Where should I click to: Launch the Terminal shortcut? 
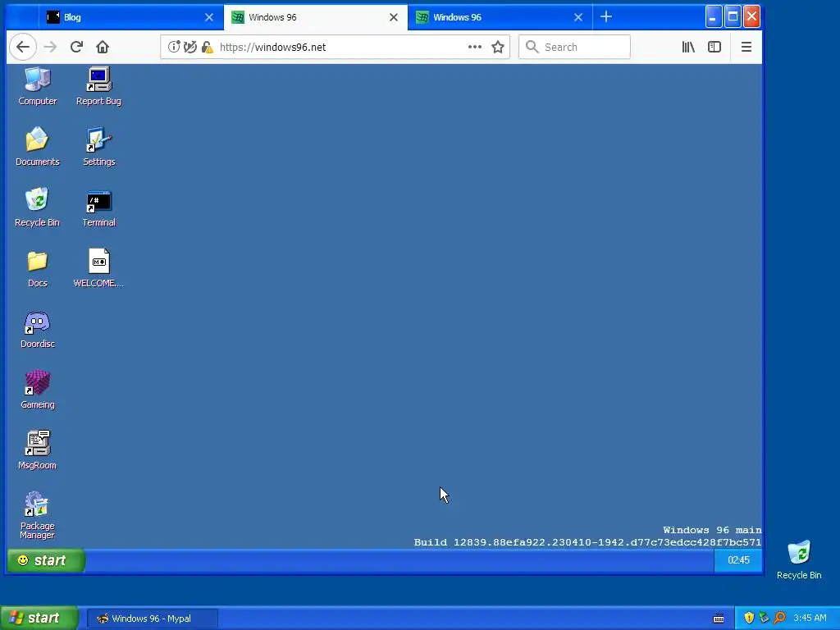98,207
